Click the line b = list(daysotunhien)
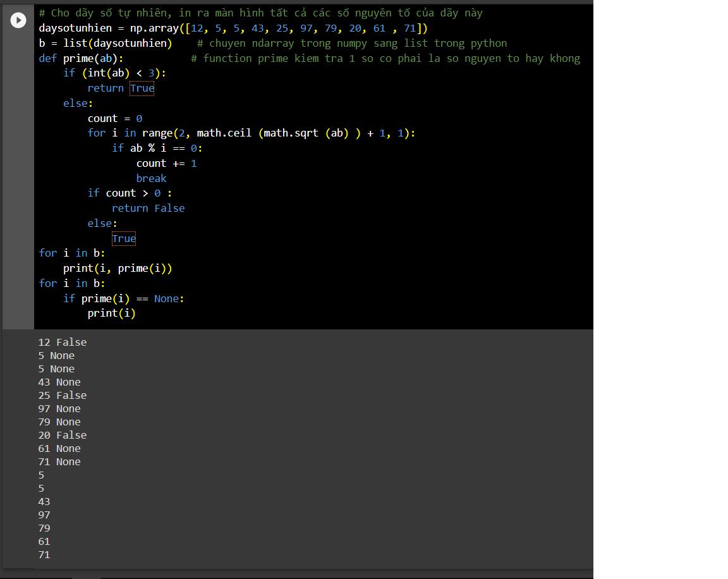Image resolution: width=728 pixels, height=579 pixels. pyautogui.click(x=106, y=43)
